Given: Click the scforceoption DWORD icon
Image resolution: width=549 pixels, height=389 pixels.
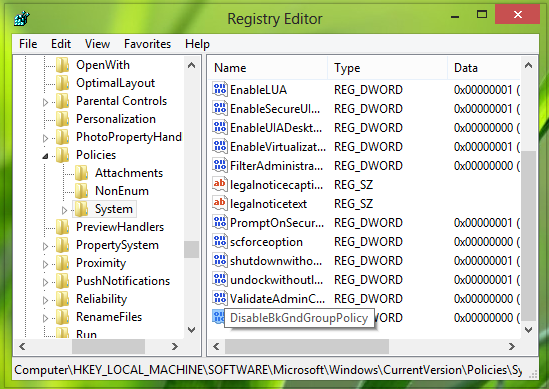Looking at the screenshot, I should tap(220, 242).
